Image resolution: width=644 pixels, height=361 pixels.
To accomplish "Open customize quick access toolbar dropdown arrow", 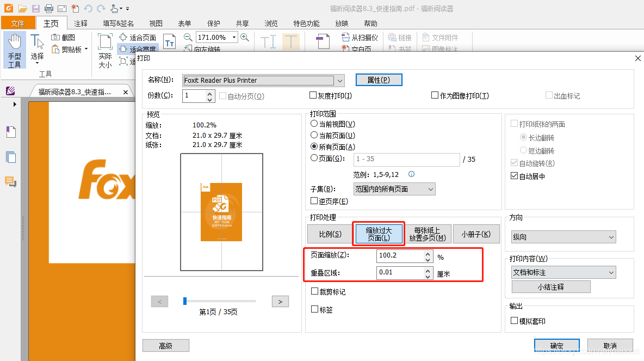I will [x=127, y=9].
